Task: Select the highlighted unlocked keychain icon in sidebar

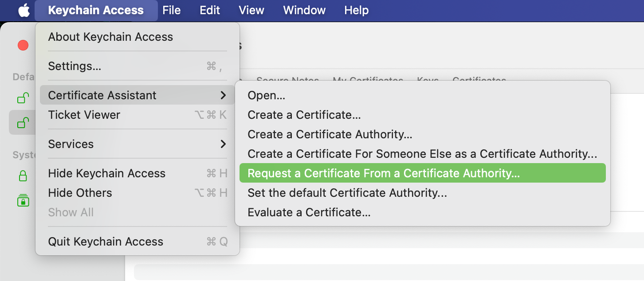Action: (x=23, y=122)
